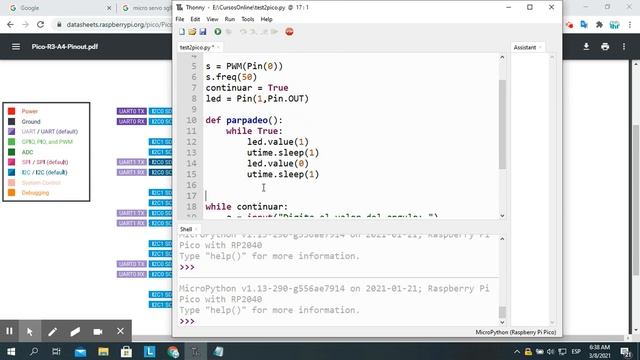Open Chrome three-dot browser menu
640x360 pixels.
(630, 25)
